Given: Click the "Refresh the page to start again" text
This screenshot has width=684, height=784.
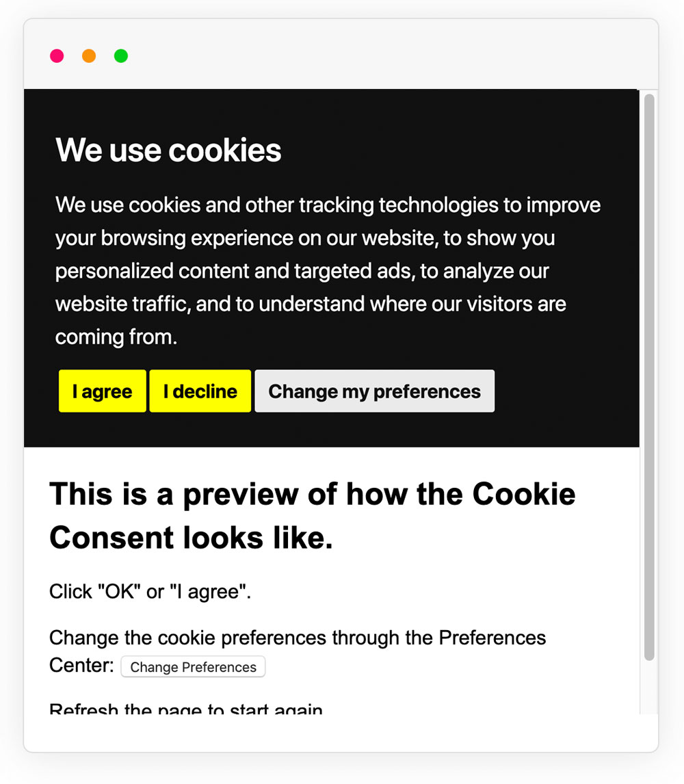Looking at the screenshot, I should (x=185, y=709).
